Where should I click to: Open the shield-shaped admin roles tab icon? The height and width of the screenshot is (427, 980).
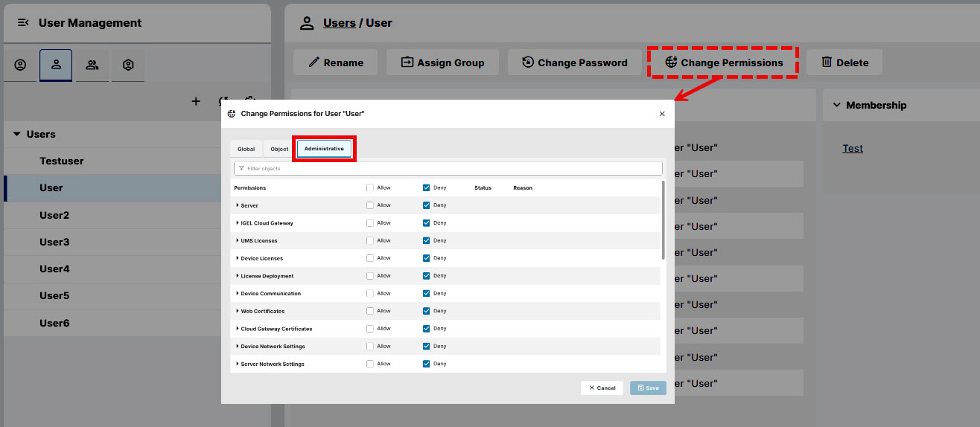click(128, 65)
